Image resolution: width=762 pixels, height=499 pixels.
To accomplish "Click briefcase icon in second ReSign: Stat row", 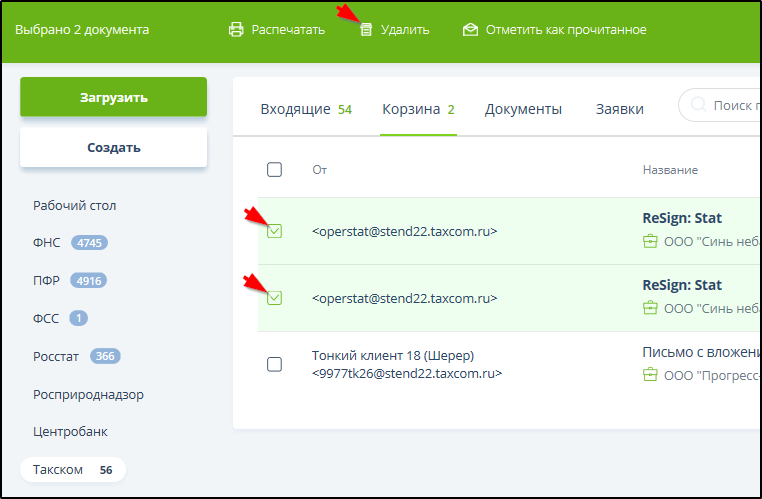I will tap(651, 309).
